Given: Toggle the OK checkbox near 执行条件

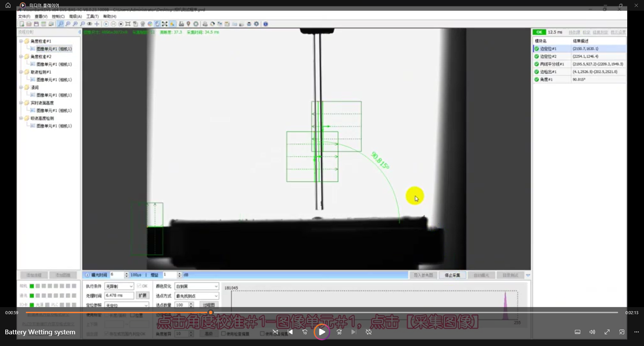Looking at the screenshot, I should click(x=139, y=286).
